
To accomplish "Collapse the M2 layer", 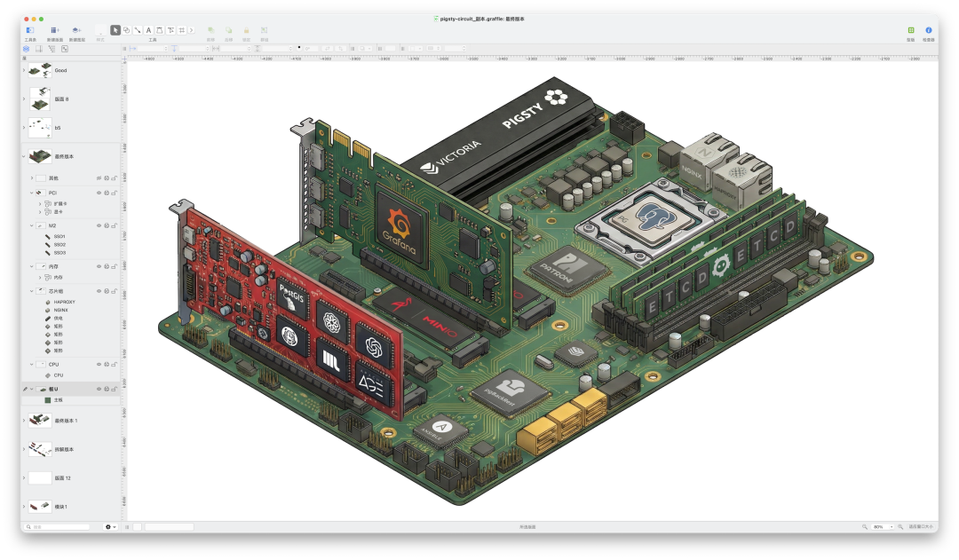I will [x=32, y=225].
